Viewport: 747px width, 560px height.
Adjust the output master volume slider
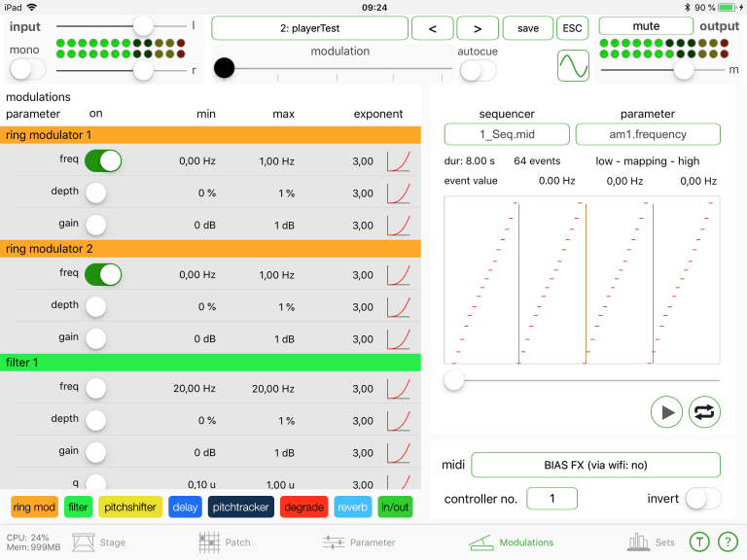[x=683, y=70]
